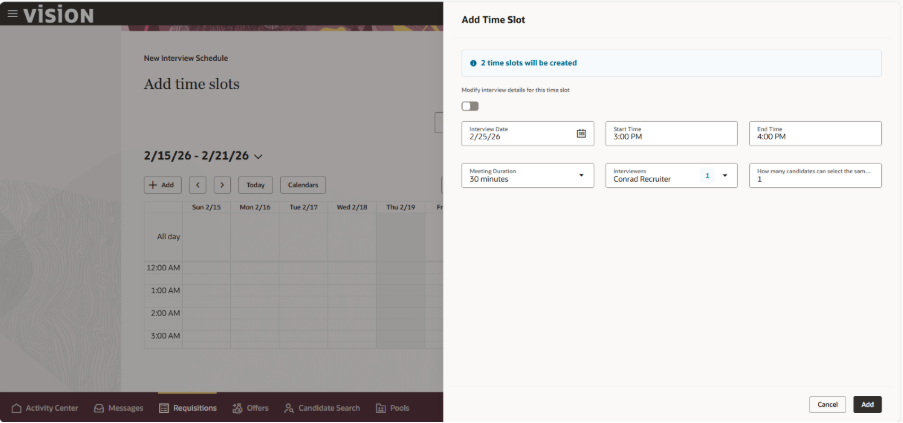Select the Thu 2/19 column header
Screen dimensions: 903x423
coord(401,207)
